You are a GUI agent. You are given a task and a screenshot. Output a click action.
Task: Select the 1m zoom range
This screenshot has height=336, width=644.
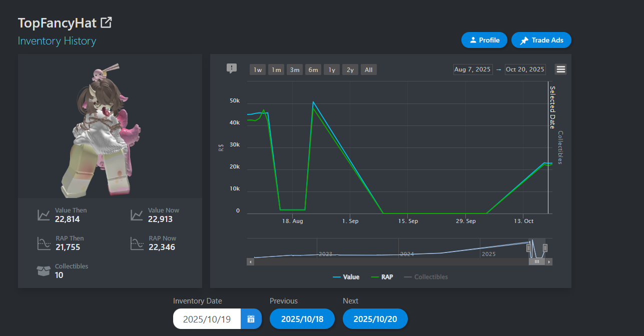276,69
